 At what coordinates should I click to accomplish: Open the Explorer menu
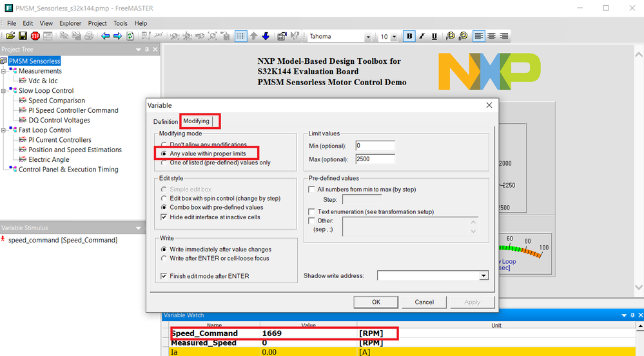pos(70,23)
